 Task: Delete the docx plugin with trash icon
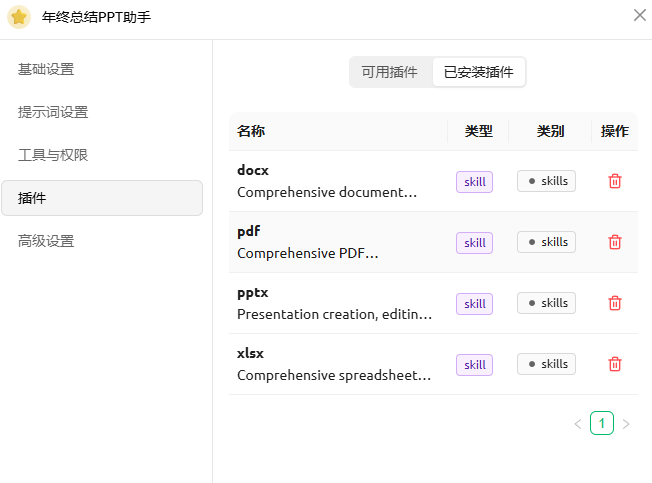point(615,181)
